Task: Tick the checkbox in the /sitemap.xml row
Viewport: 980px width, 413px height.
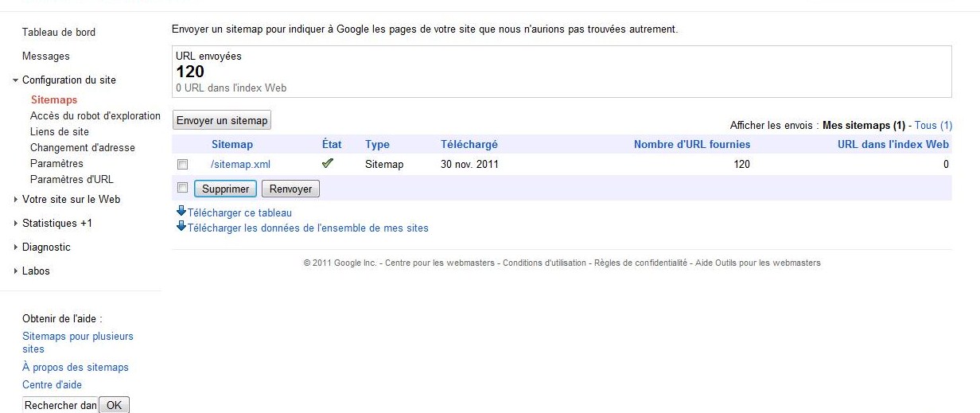Action: [182, 164]
